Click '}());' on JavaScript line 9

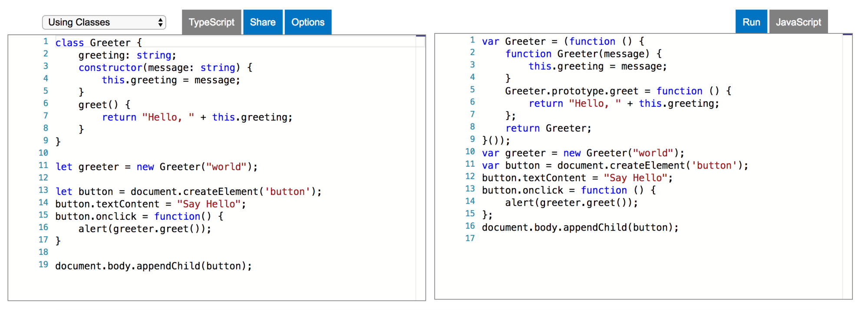pyautogui.click(x=496, y=141)
